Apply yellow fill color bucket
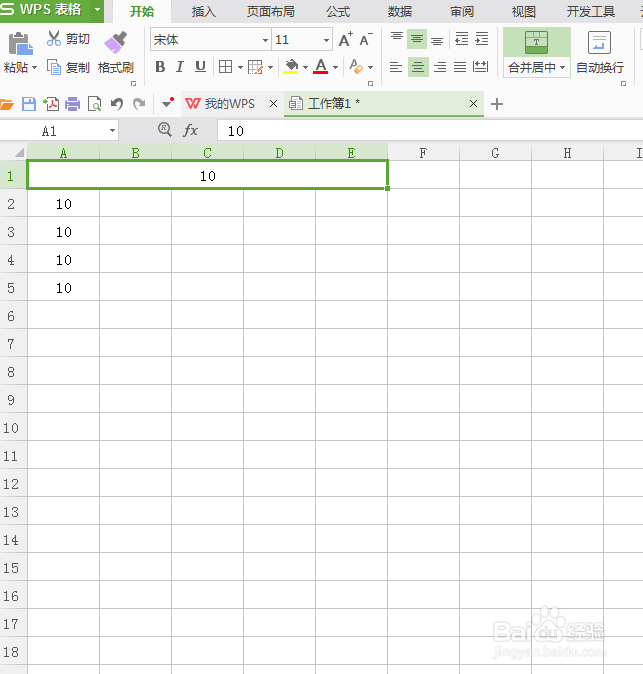643x674 pixels. coord(291,67)
